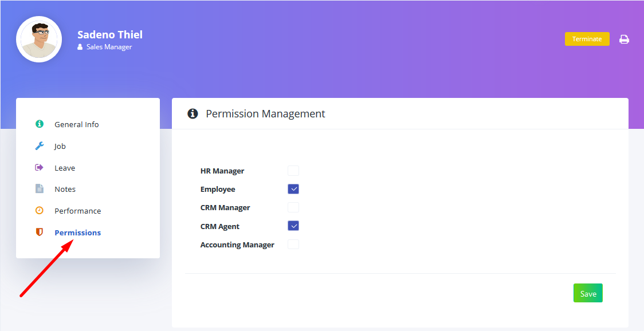Click the printer icon in the header

624,39
